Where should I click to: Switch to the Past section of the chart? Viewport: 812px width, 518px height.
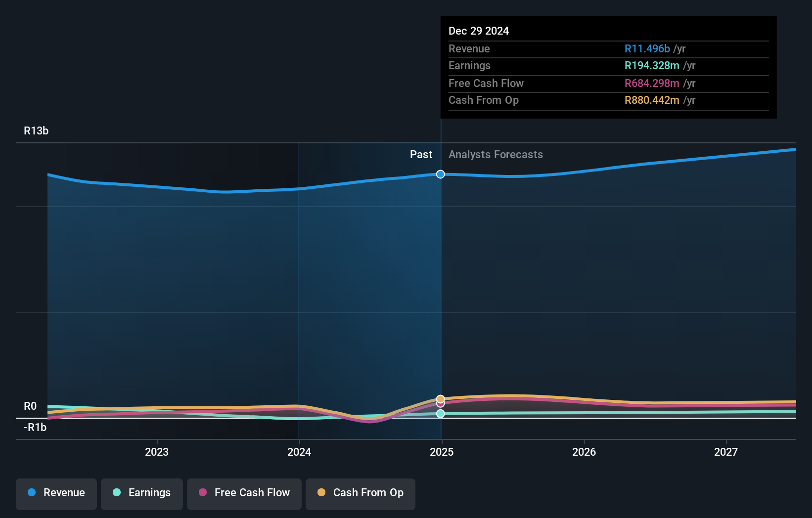421,154
